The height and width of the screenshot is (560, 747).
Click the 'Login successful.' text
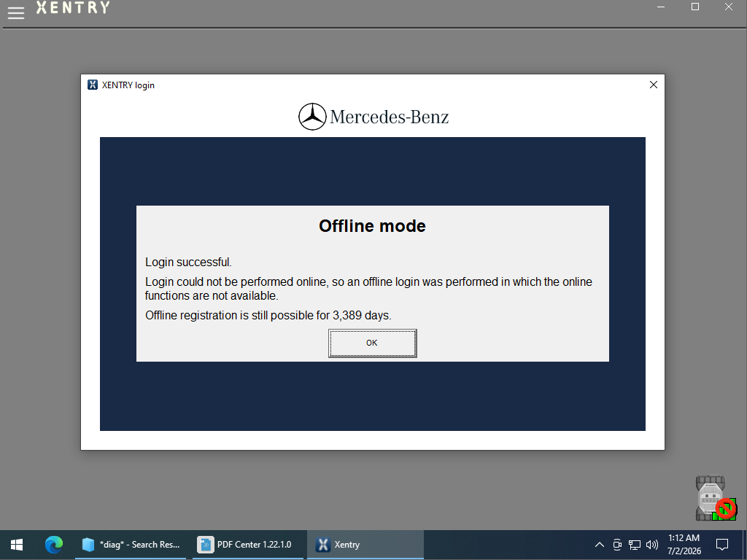pyautogui.click(x=188, y=262)
